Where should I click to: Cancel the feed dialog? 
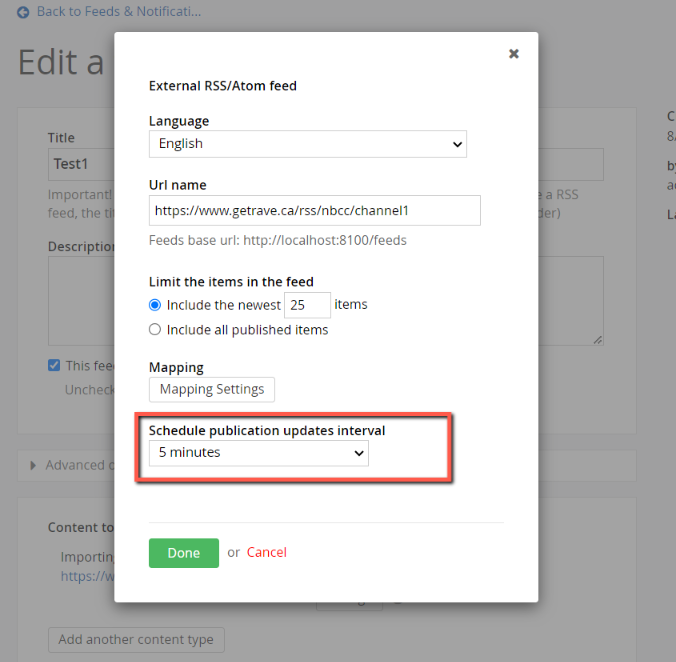point(266,553)
